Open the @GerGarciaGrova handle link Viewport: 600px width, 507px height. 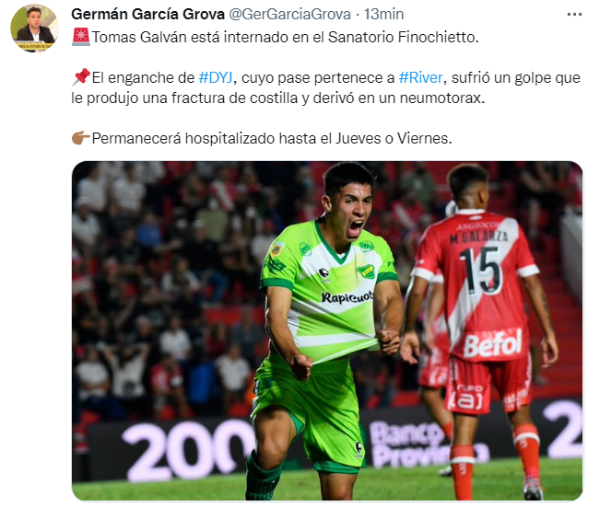click(x=290, y=14)
